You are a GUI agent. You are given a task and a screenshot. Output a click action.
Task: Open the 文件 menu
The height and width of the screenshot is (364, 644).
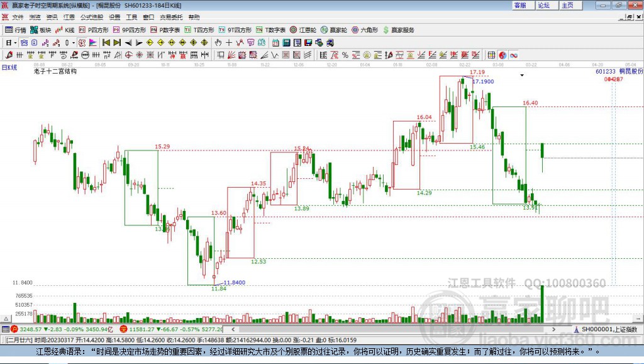pyautogui.click(x=18, y=17)
